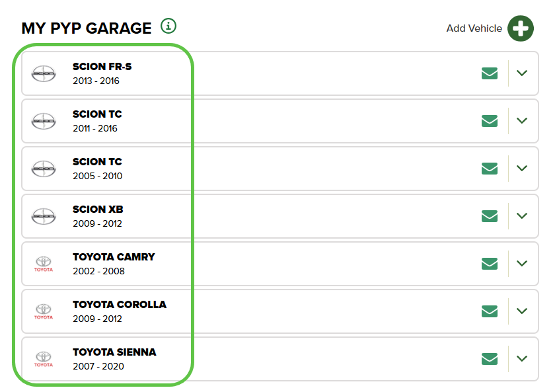This screenshot has width=557, height=392.
Task: Expand details for the Scion FR-S vehicle
Action: tap(521, 73)
